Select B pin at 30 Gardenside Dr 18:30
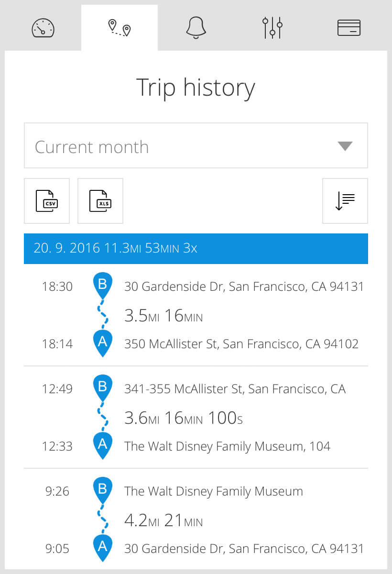 (102, 286)
